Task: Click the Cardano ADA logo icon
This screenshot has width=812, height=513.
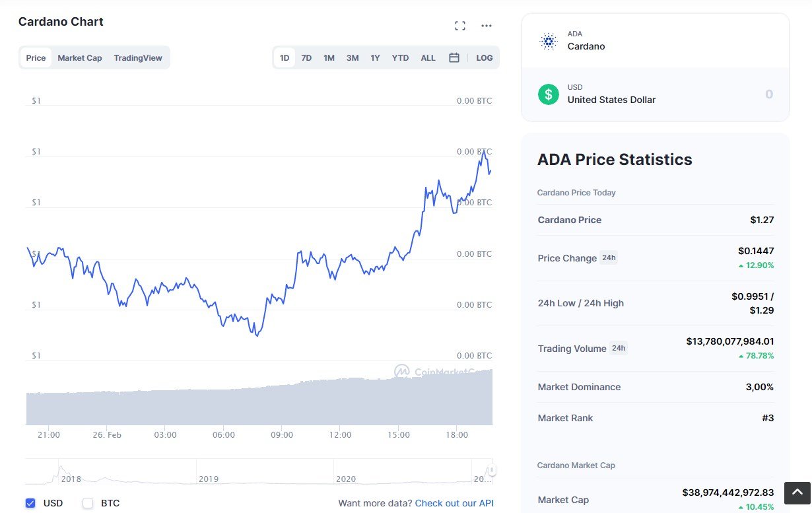Action: point(549,41)
